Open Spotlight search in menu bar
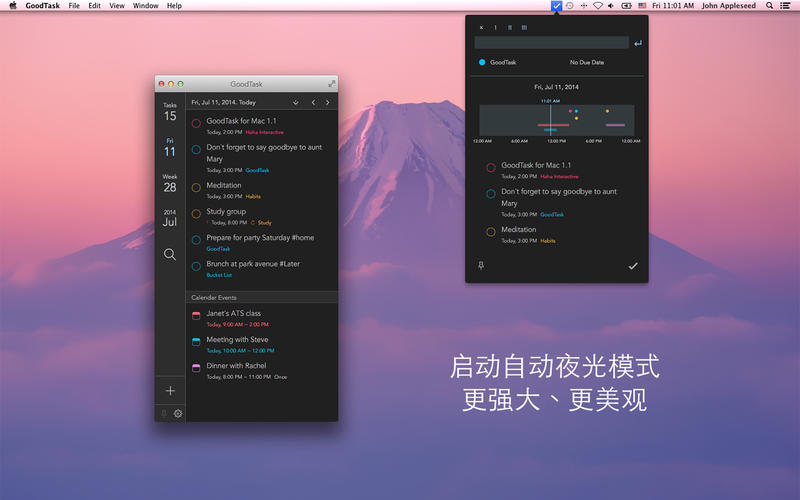Viewport: 800px width, 500px height. point(769,6)
